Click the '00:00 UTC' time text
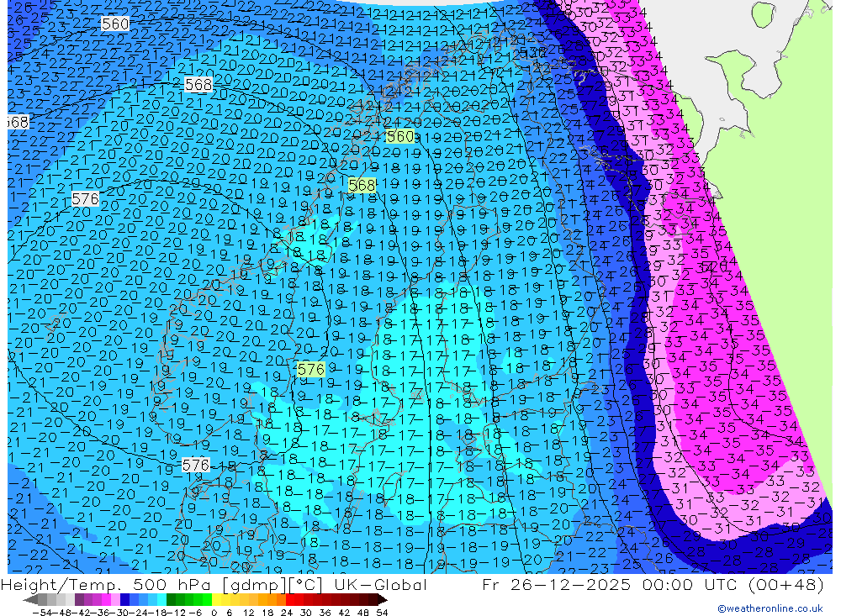Image resolution: width=841 pixels, height=616 pixels. (x=689, y=584)
